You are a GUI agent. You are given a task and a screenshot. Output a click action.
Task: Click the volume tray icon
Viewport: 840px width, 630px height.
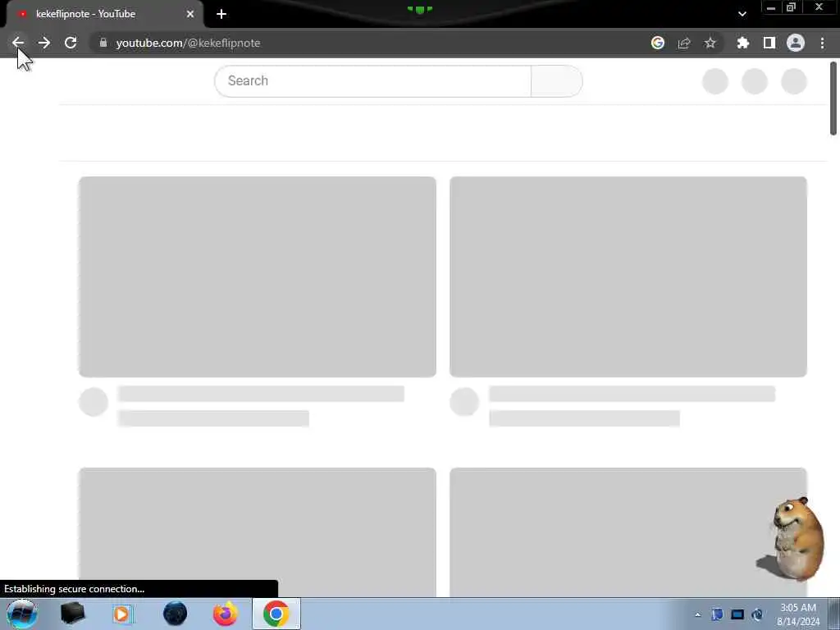pos(757,614)
